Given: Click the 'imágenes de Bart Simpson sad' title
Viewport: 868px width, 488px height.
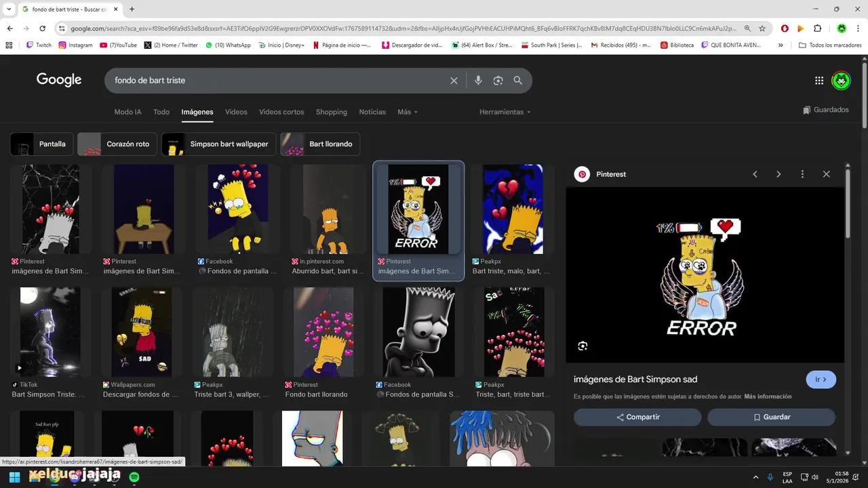Looking at the screenshot, I should (x=635, y=380).
